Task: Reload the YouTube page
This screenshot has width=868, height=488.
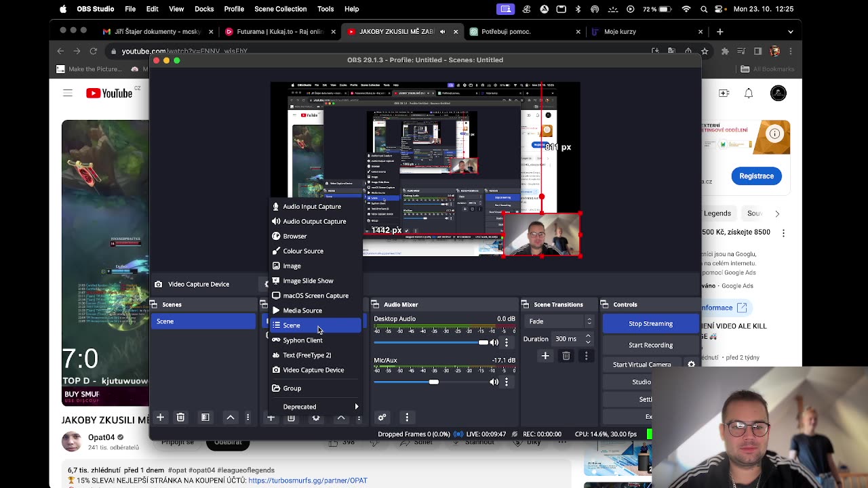Action: (94, 52)
